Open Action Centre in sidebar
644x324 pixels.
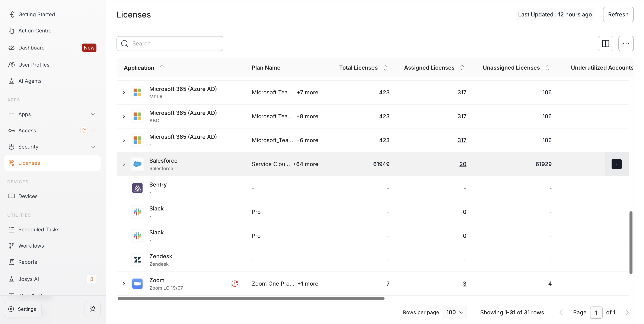point(52,31)
